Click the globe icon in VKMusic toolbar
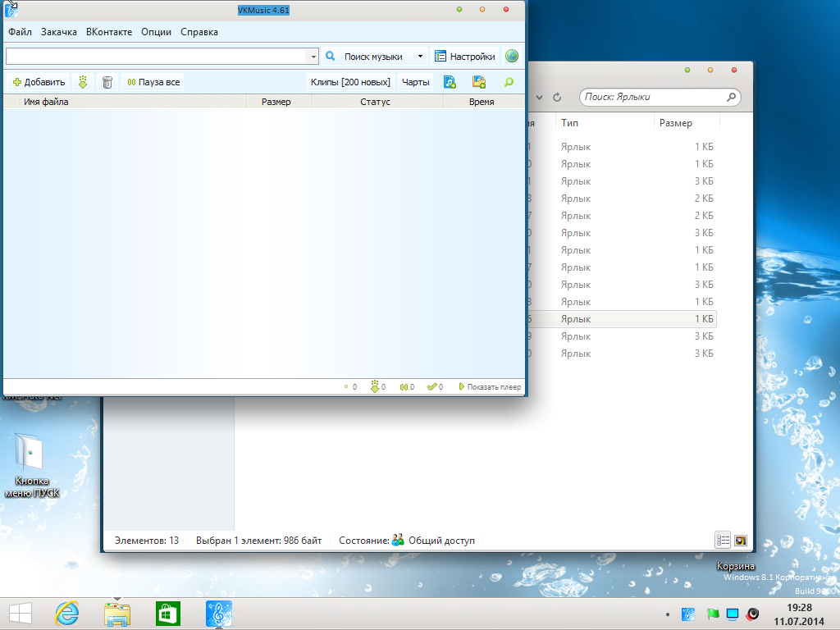 point(512,56)
